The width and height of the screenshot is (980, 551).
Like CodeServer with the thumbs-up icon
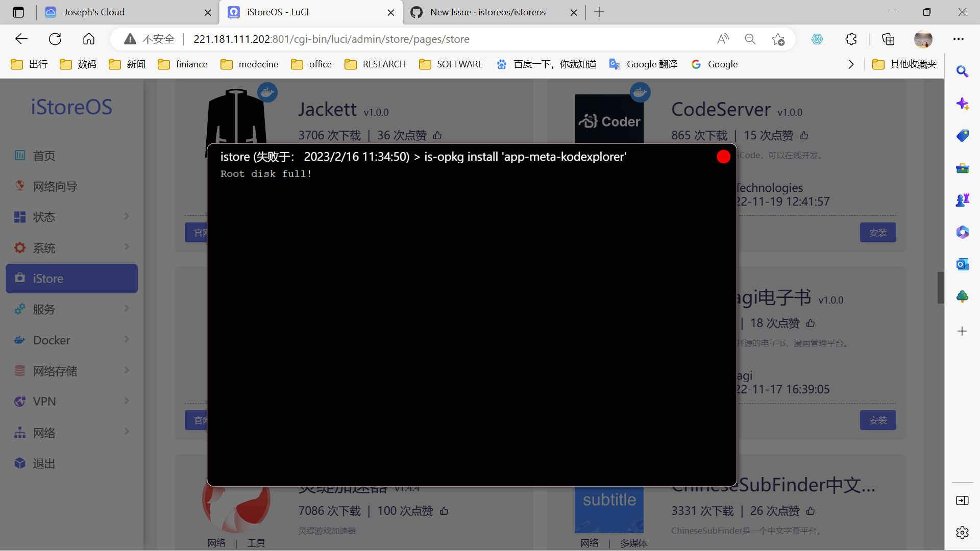pyautogui.click(x=804, y=136)
